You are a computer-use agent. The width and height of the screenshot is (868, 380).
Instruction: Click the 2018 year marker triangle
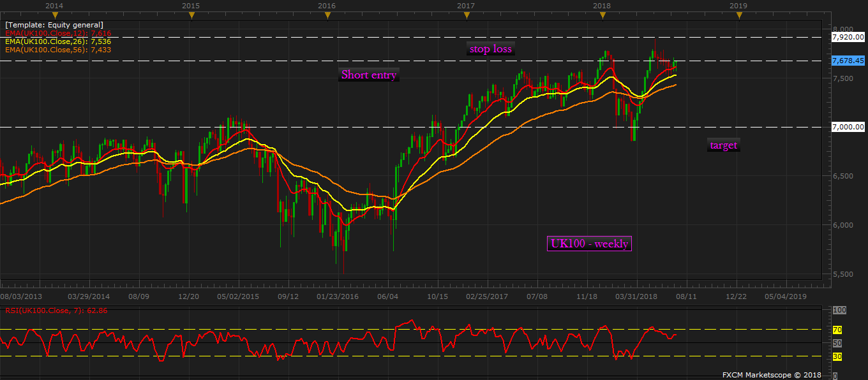point(602,15)
